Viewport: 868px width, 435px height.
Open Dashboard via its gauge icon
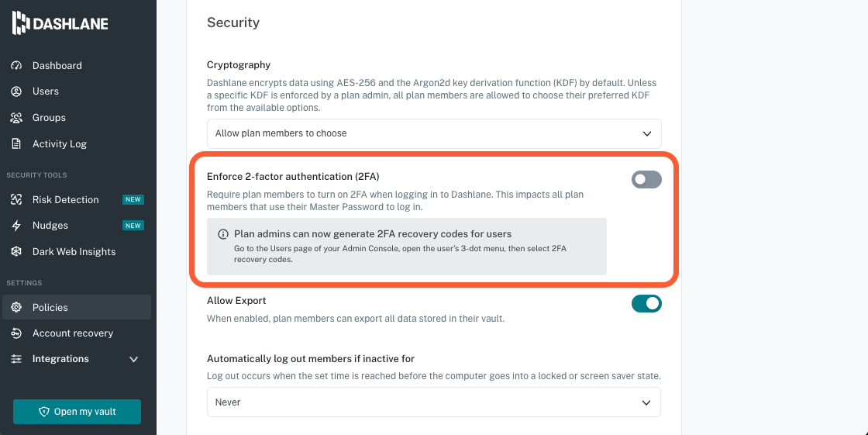(16, 66)
